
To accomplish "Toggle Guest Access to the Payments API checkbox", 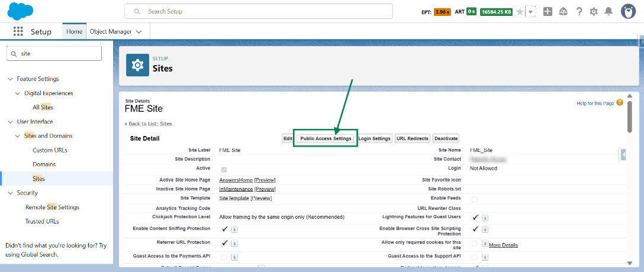I will [x=224, y=257].
